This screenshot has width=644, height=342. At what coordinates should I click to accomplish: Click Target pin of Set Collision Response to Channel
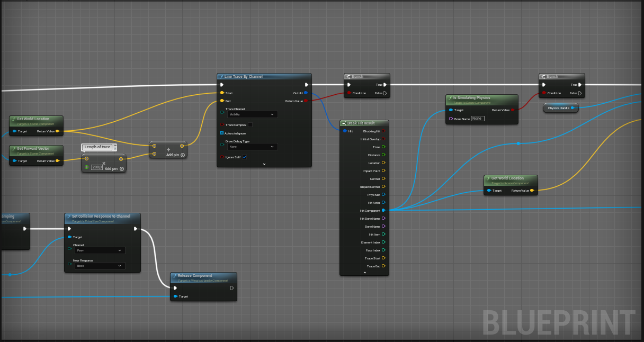[69, 237]
